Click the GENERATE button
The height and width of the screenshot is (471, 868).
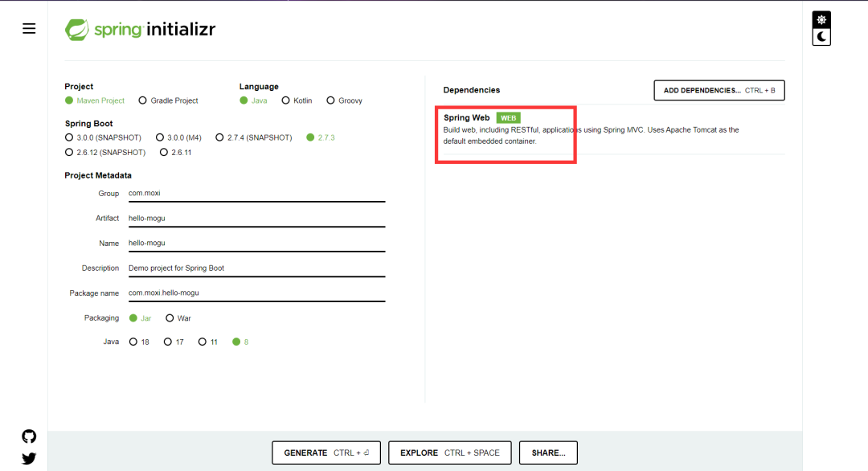(x=326, y=453)
